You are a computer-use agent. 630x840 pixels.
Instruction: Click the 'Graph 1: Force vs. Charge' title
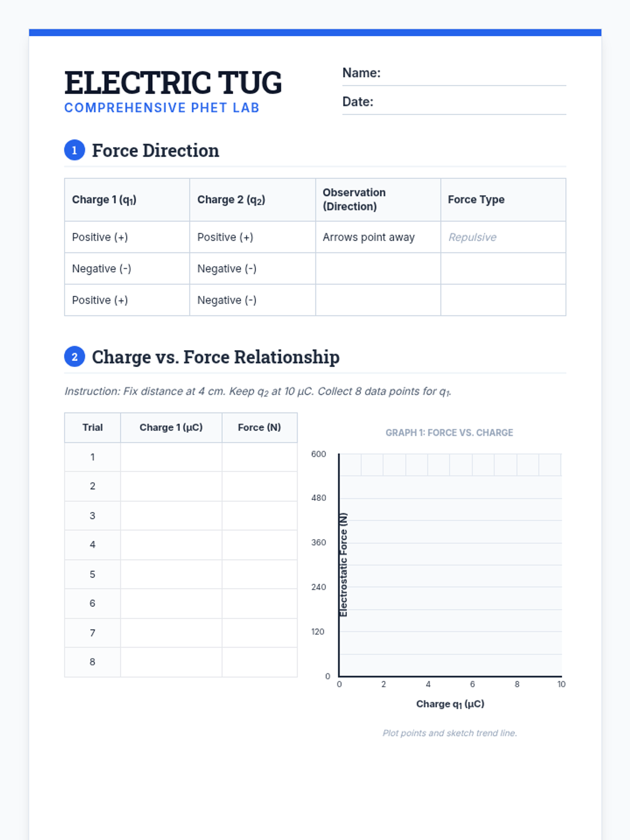pyautogui.click(x=449, y=433)
